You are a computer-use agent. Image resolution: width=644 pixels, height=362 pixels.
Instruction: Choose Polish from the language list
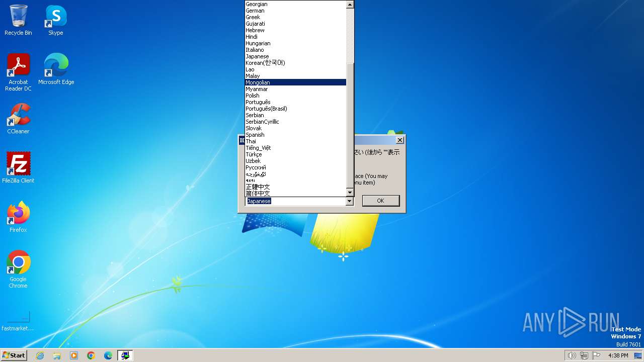295,96
